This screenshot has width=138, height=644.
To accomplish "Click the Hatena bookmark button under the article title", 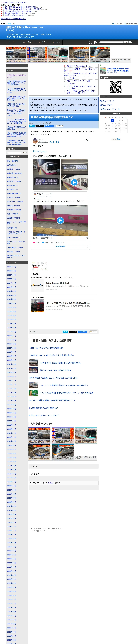I will click(32, 126).
